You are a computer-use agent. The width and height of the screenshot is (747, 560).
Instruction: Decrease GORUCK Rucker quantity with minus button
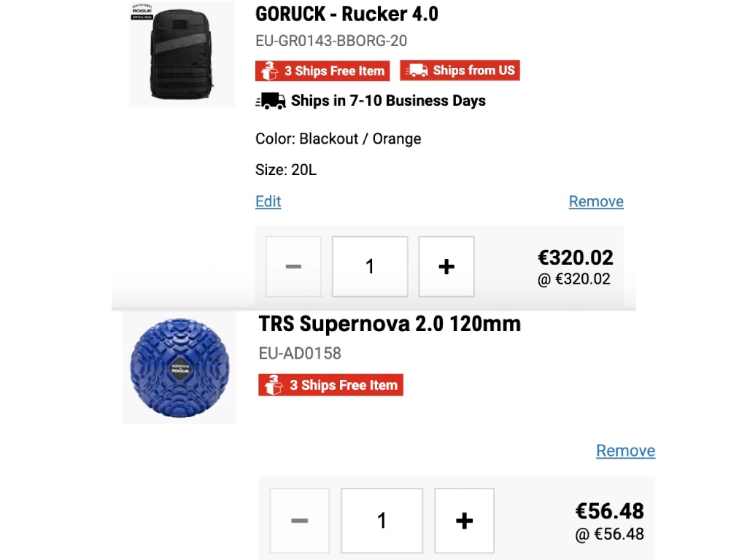(x=293, y=267)
